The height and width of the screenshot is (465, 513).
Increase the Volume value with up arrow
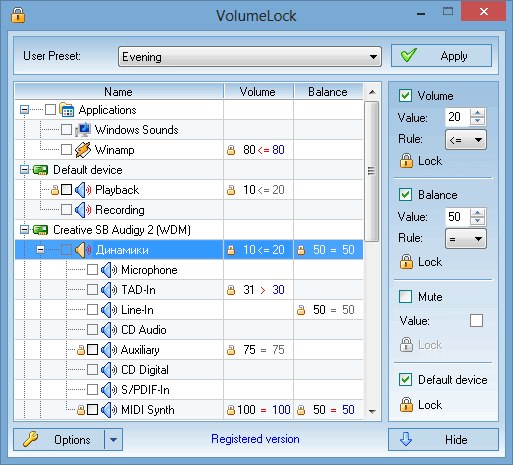[x=478, y=113]
